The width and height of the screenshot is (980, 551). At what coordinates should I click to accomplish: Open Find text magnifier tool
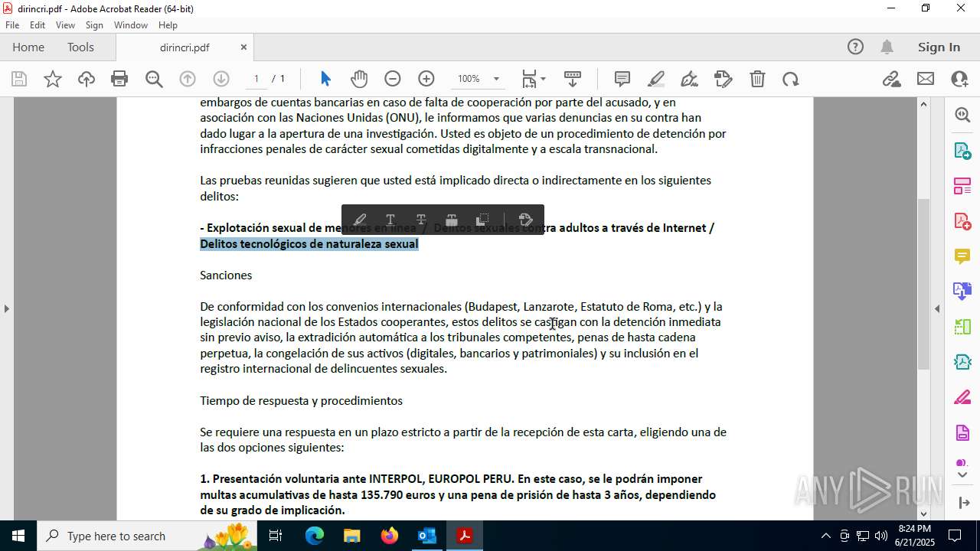coord(154,79)
